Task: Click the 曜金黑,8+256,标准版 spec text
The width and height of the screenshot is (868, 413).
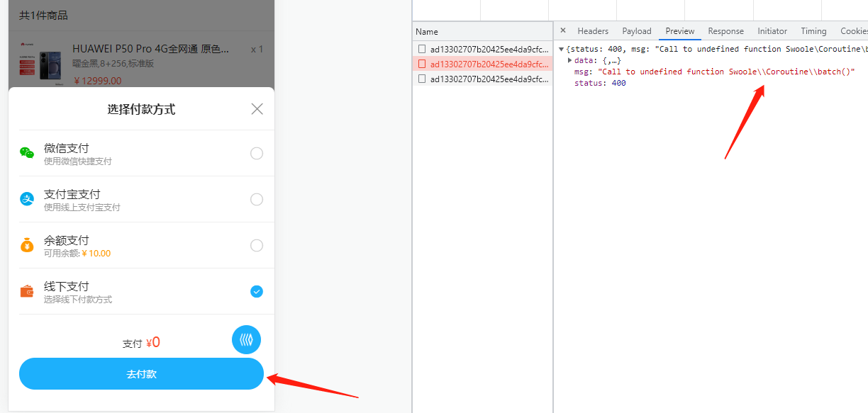Action: click(x=113, y=64)
